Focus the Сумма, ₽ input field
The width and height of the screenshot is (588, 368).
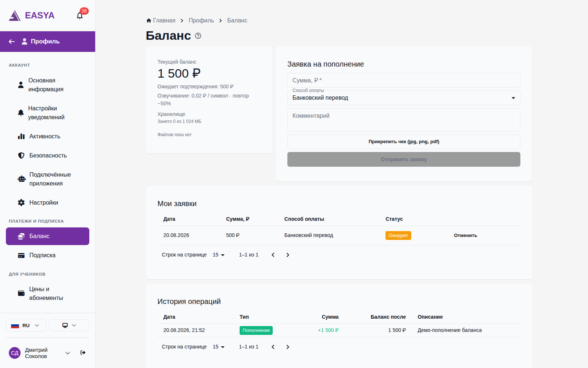tap(404, 80)
